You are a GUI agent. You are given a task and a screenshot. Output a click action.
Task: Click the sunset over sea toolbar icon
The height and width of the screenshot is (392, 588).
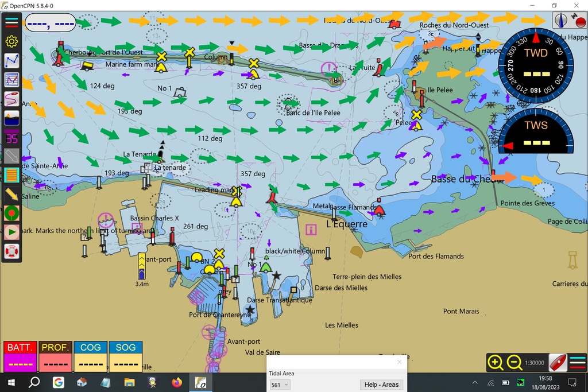pos(11,118)
